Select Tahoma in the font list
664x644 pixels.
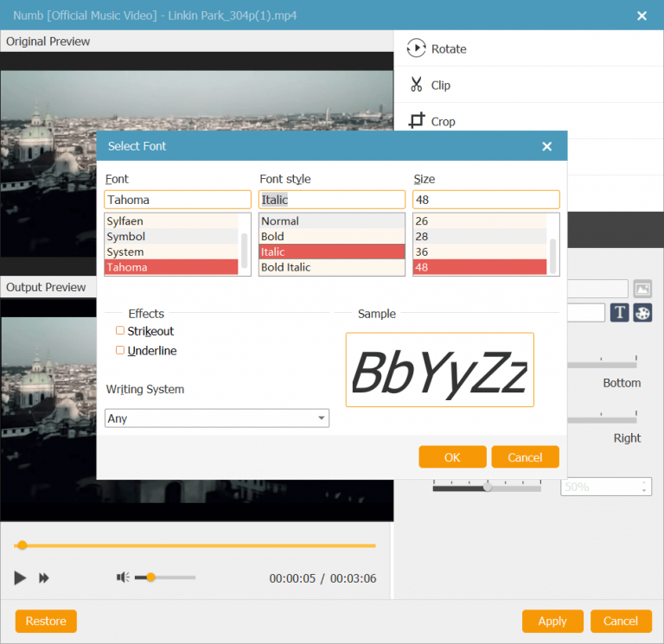coord(171,267)
